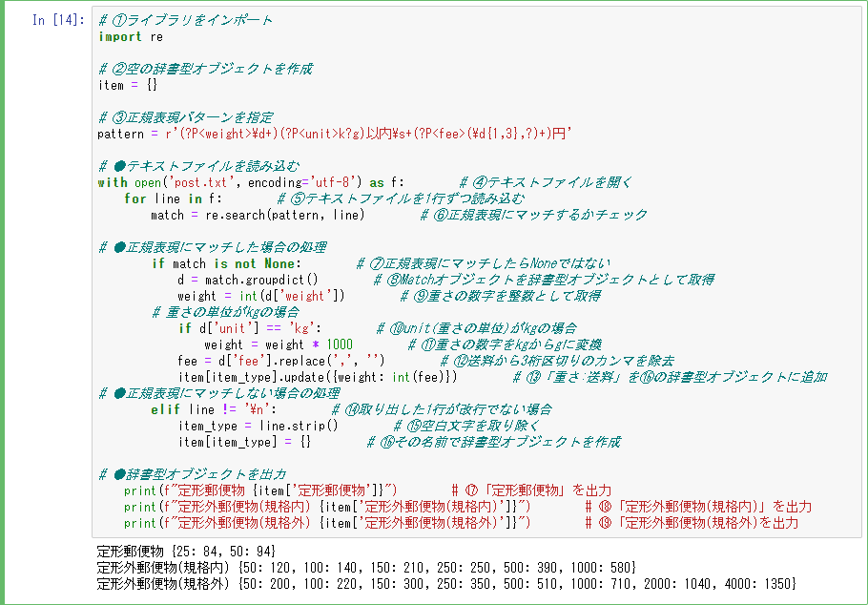The width and height of the screenshot is (868, 605).
Task: Click the match = re.search(pattern, line) code
Action: 258,215
